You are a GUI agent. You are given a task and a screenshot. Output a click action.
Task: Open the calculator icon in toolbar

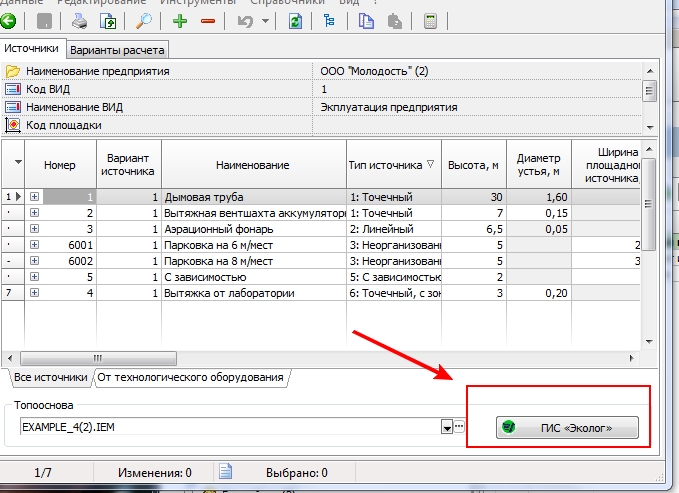(x=431, y=20)
